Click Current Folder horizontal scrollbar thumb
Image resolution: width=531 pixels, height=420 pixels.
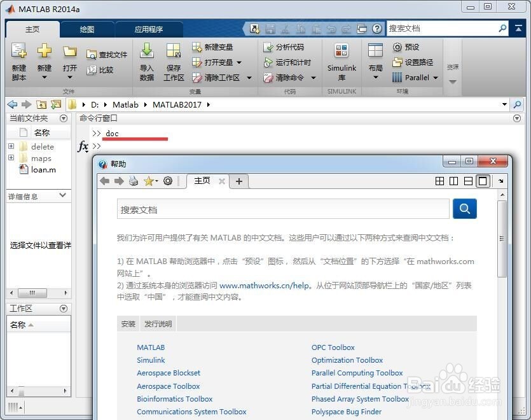click(32, 293)
